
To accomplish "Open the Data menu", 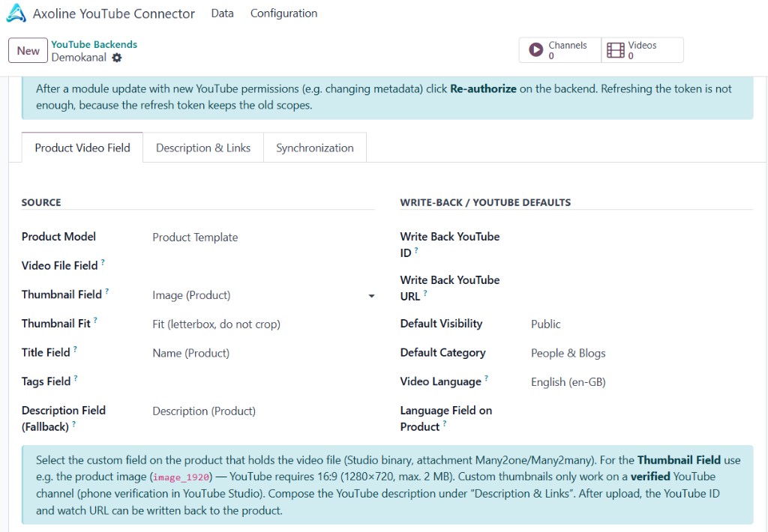I will (222, 13).
